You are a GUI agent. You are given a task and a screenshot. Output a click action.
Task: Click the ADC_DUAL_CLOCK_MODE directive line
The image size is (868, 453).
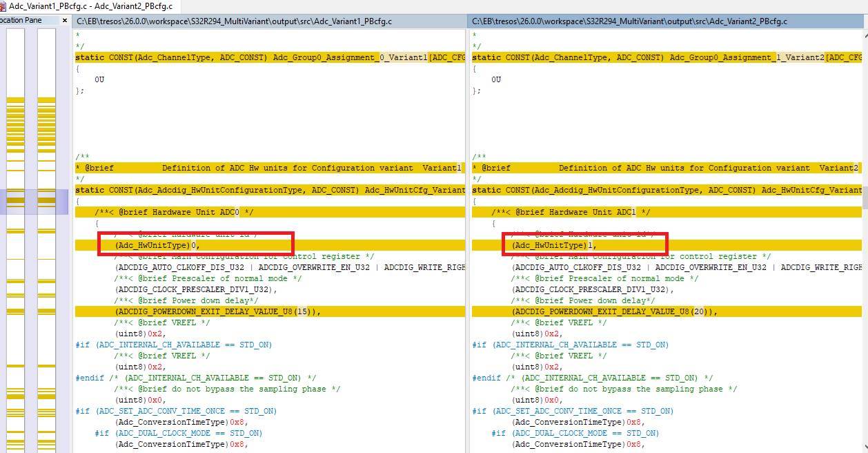[181, 433]
